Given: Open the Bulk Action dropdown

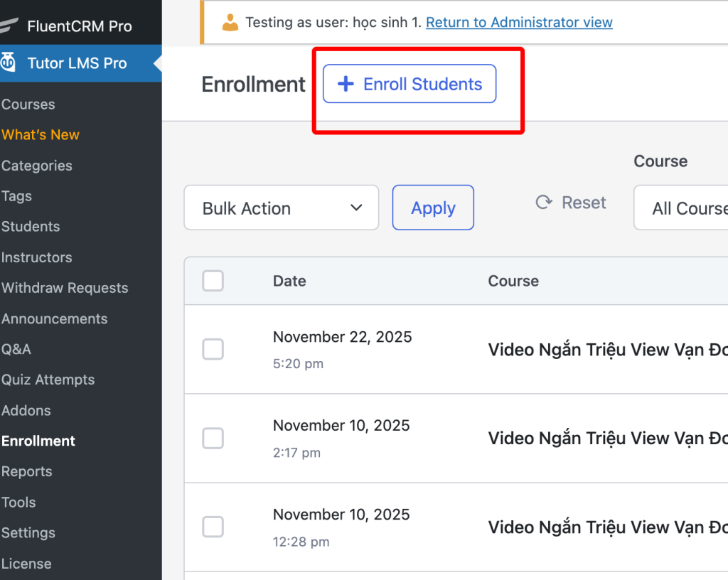Looking at the screenshot, I should (281, 208).
